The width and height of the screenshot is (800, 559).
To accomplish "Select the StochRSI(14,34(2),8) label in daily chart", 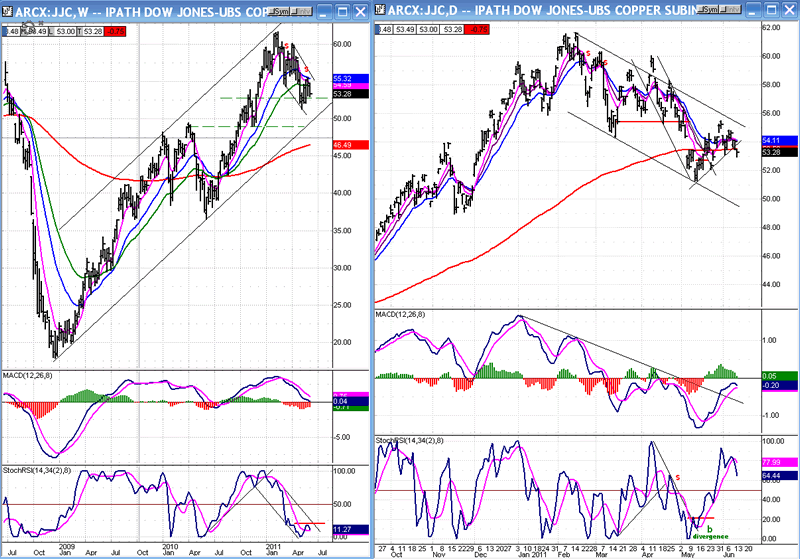I will 409,440.
